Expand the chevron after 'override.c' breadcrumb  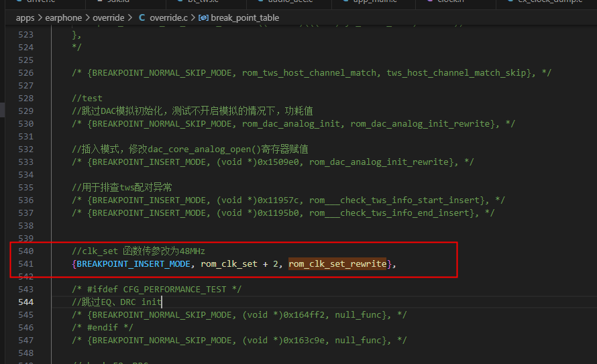[193, 18]
